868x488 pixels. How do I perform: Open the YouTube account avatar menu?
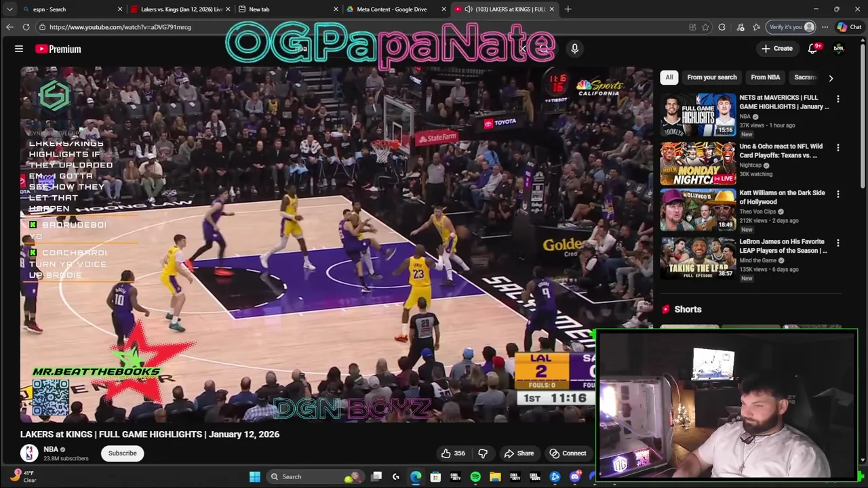(839, 48)
